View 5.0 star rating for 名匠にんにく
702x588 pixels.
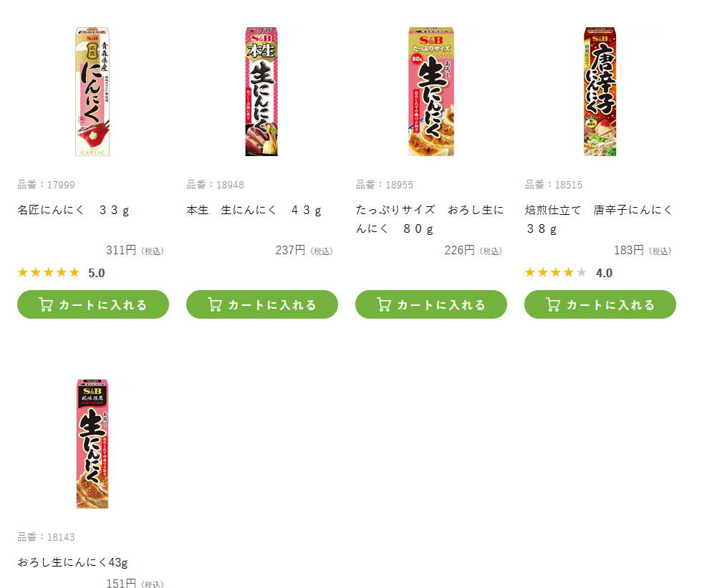61,273
